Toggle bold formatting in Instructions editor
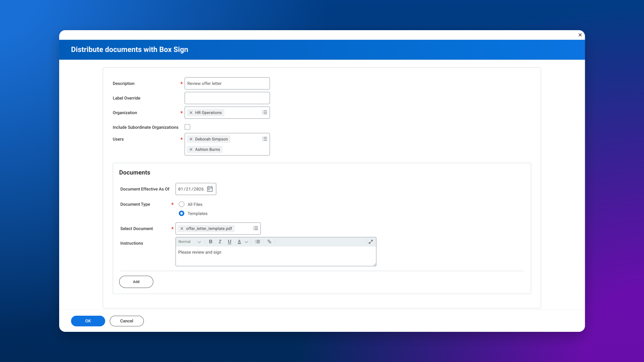This screenshot has width=644, height=362. [211, 242]
